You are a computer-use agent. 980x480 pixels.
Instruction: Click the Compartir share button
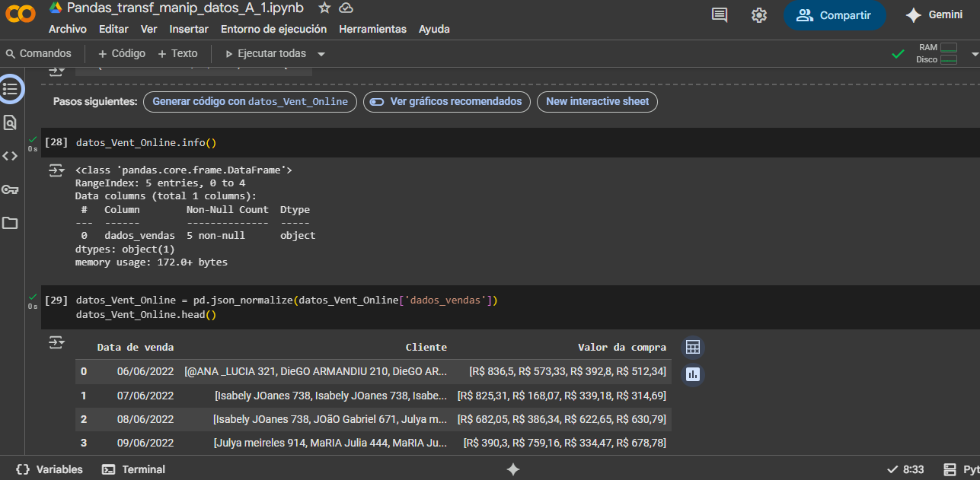pos(835,15)
